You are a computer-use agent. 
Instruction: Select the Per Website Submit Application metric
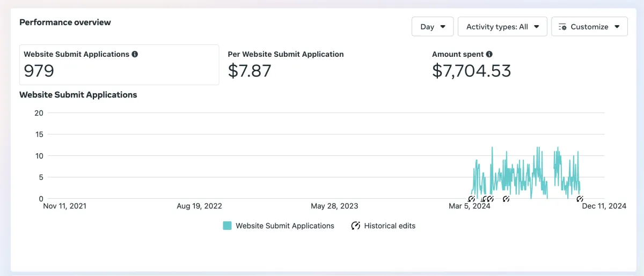coord(286,65)
